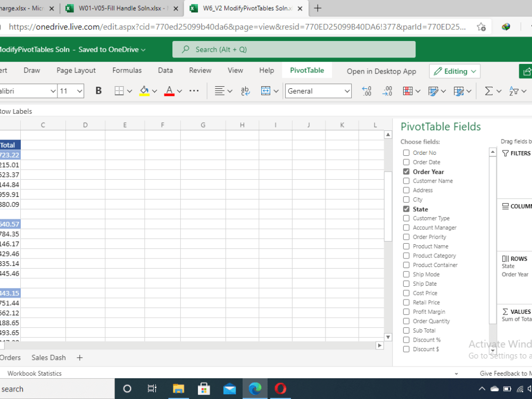Open the Data ribbon tab

pos(165,70)
